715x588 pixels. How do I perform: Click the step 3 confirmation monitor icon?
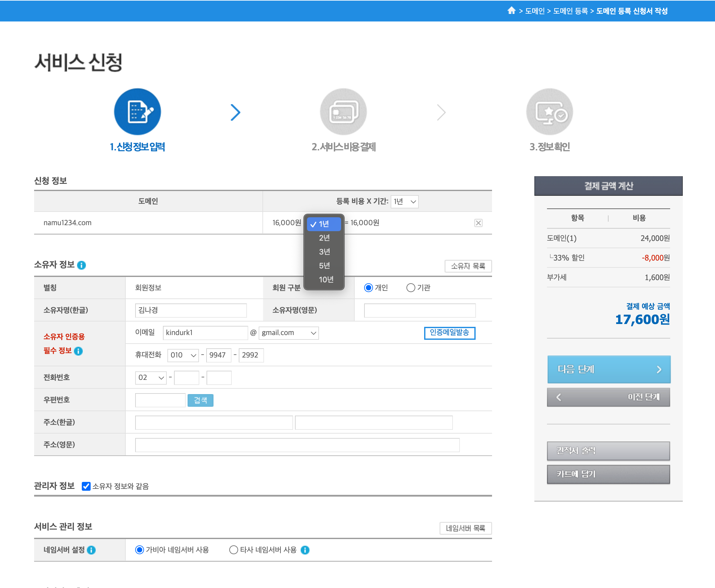pos(549,112)
